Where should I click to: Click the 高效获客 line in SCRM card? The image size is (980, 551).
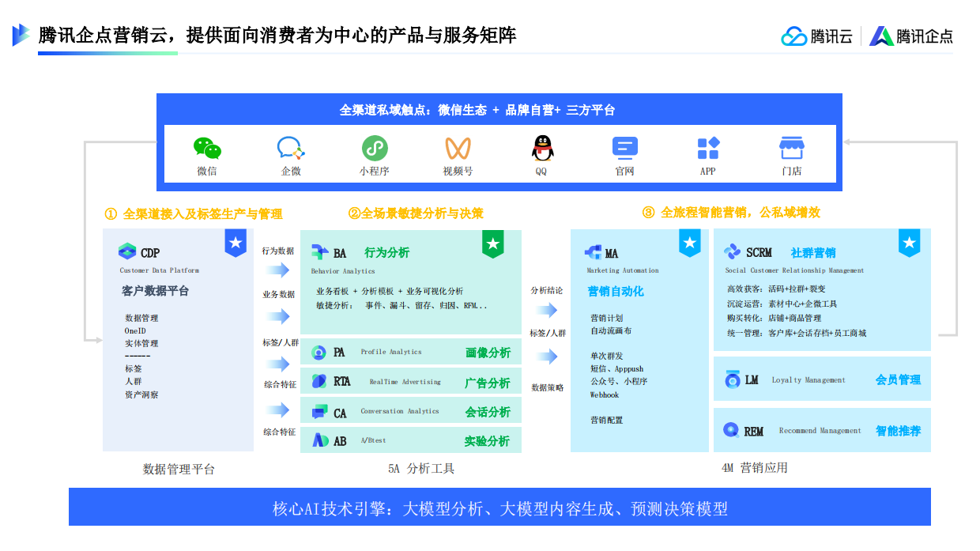tap(776, 289)
